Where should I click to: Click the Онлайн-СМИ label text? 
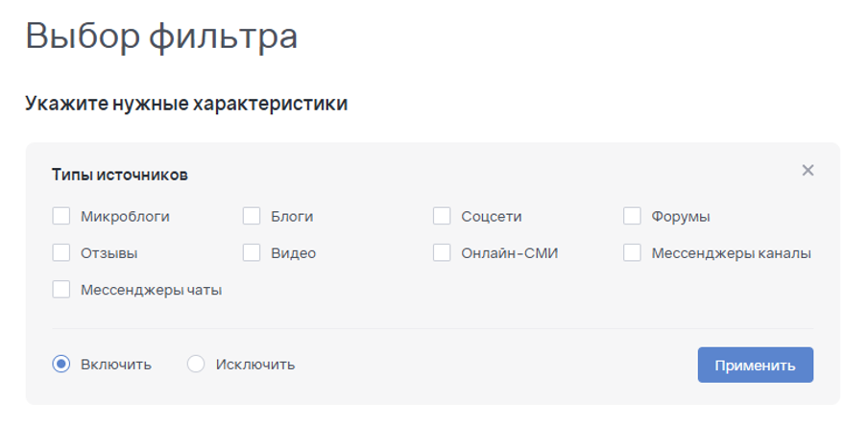[509, 253]
